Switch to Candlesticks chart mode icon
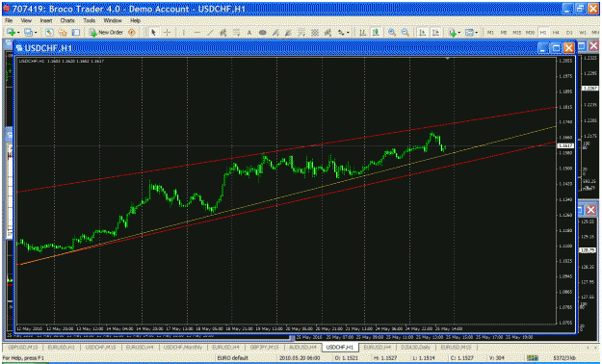The image size is (602, 364). [x=376, y=33]
